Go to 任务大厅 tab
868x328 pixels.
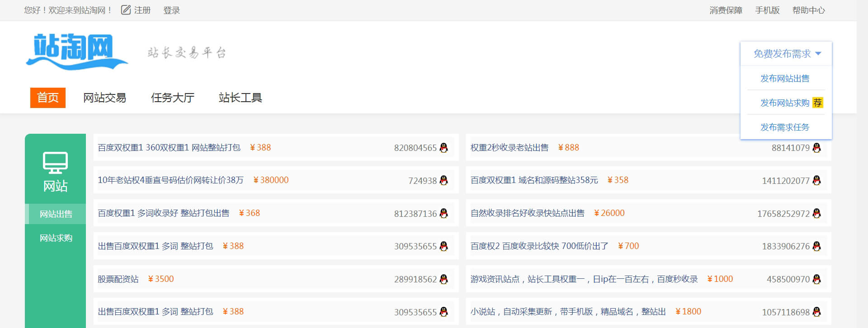pos(172,98)
